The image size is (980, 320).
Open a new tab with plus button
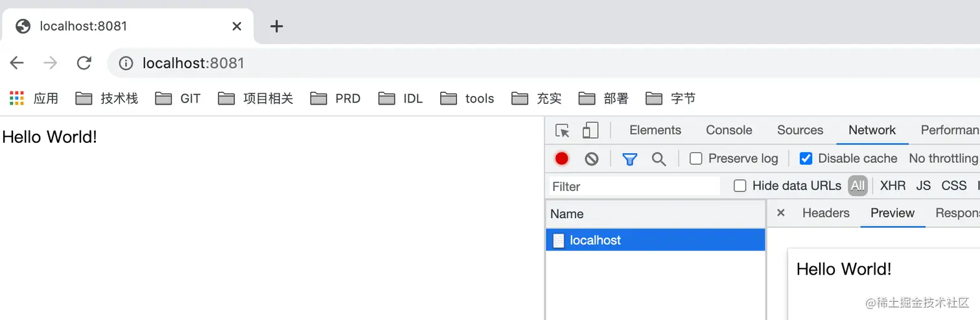click(277, 26)
